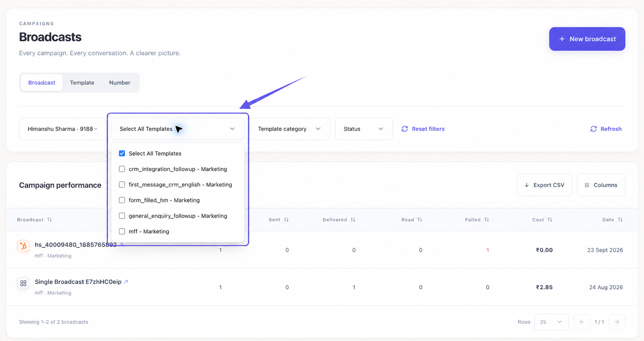Viewport: 644px width, 341px height.
Task: Open Himanshu Sharma number dropdown
Action: tap(63, 129)
